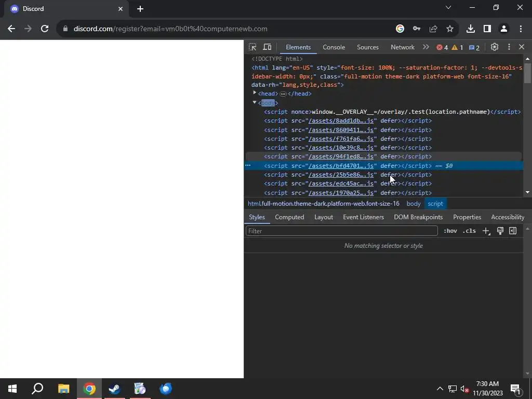Open Steam from the taskbar
The height and width of the screenshot is (399, 532).
click(x=115, y=389)
